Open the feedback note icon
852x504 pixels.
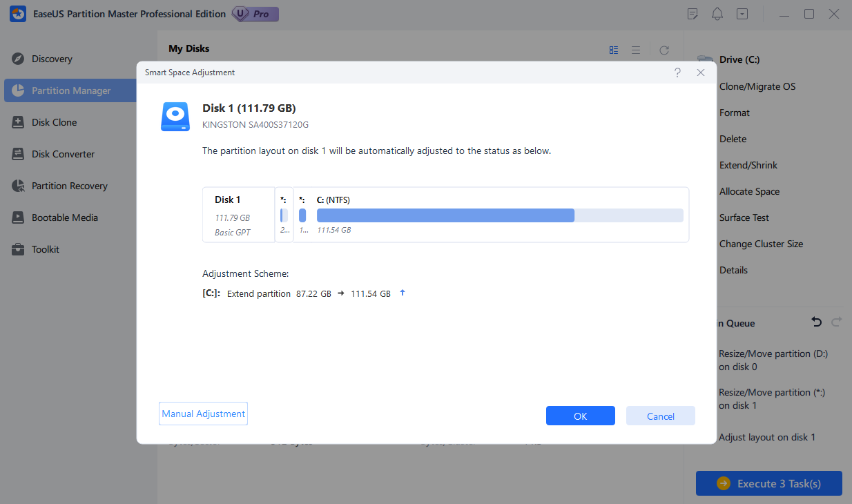click(693, 14)
